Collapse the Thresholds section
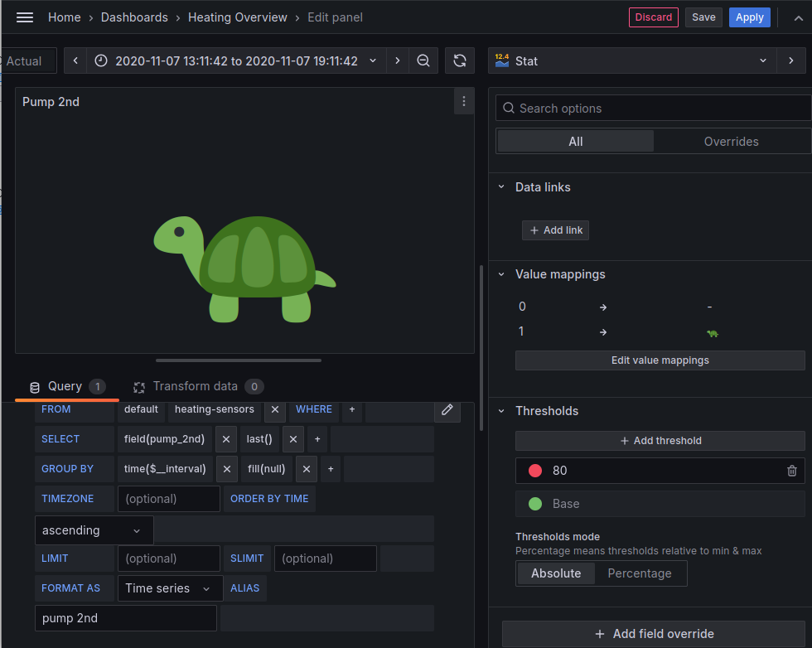Image resolution: width=812 pixels, height=648 pixels. click(x=500, y=411)
